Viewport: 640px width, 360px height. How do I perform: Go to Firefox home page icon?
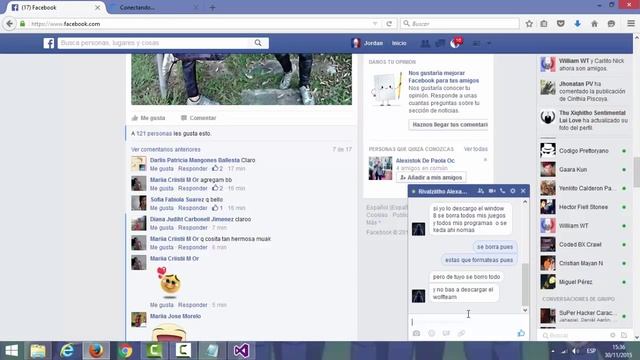594,24
